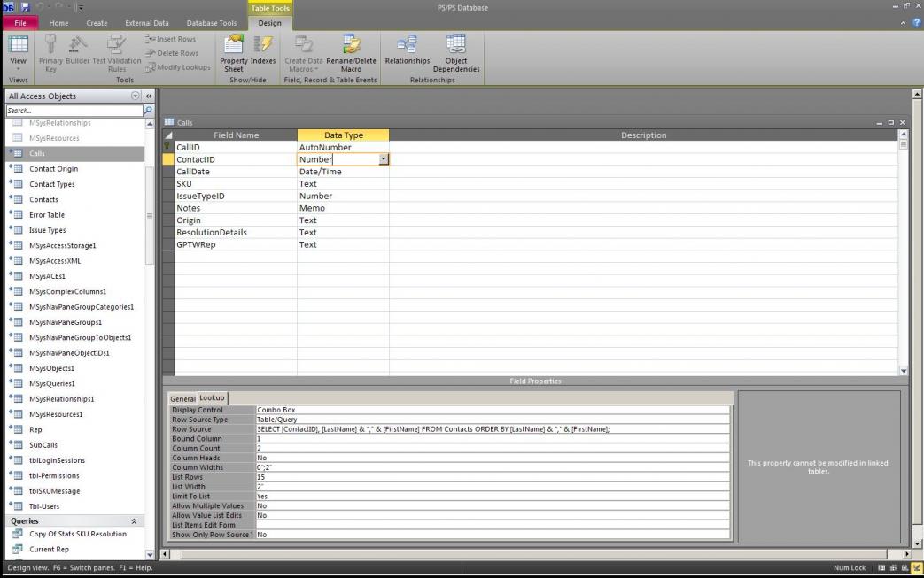This screenshot has height=578, width=924.
Task: Open the Create Data Macros menu
Action: pyautogui.click(x=304, y=54)
